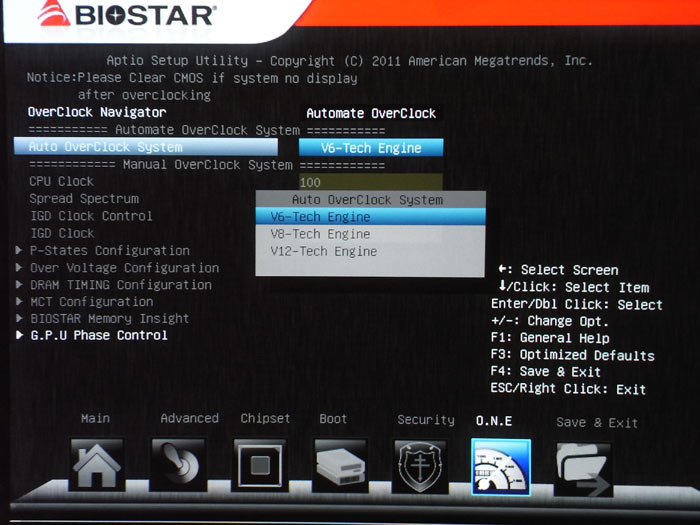Select the IGD Clock Control setting
700x525 pixels.
point(91,216)
